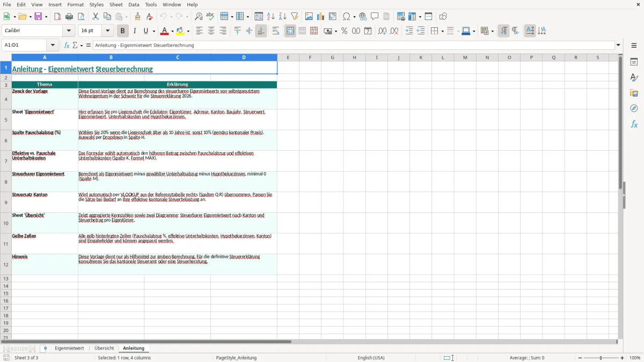The height and width of the screenshot is (362, 644).
Task: Open the Font Color dropdown arrow
Action: click(172, 31)
